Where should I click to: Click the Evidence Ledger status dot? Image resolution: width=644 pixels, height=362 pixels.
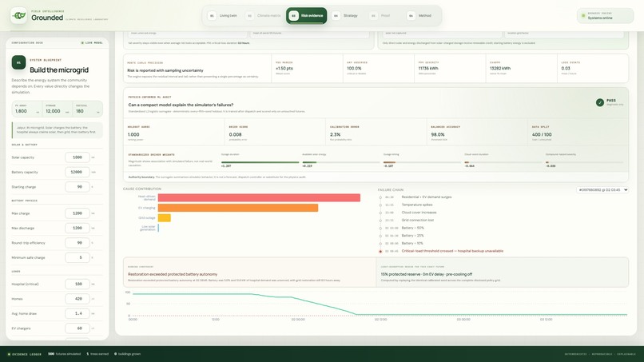(9, 354)
